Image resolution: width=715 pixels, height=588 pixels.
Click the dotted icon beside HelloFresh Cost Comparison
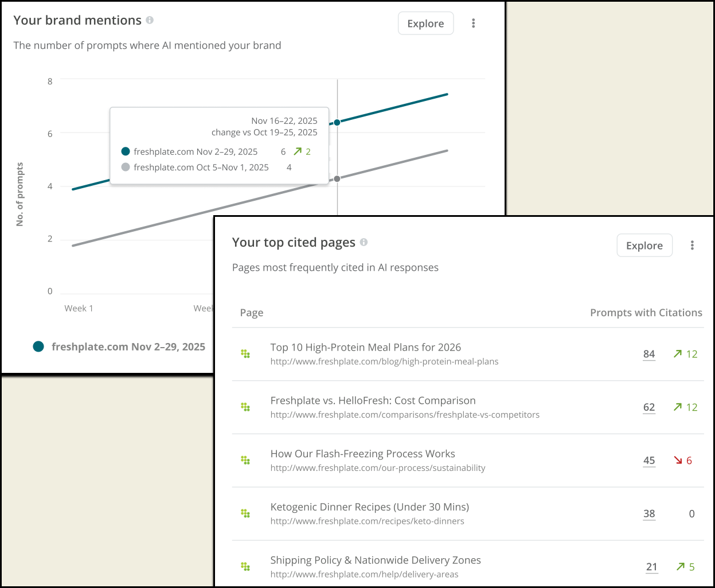click(x=245, y=407)
